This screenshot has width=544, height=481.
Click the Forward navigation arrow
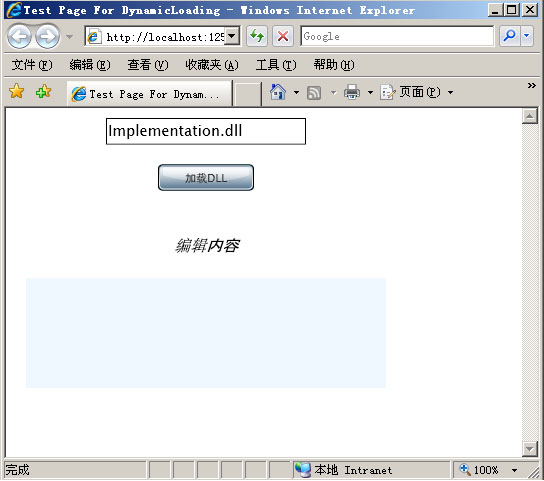click(48, 36)
